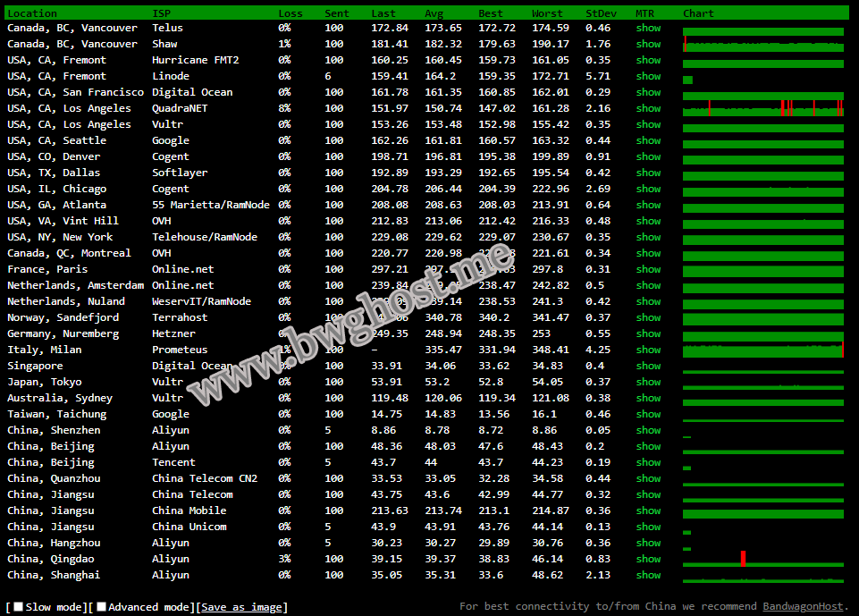Open show link for Jiangsu China Telecom
The width and height of the screenshot is (859, 616).
[x=648, y=495]
